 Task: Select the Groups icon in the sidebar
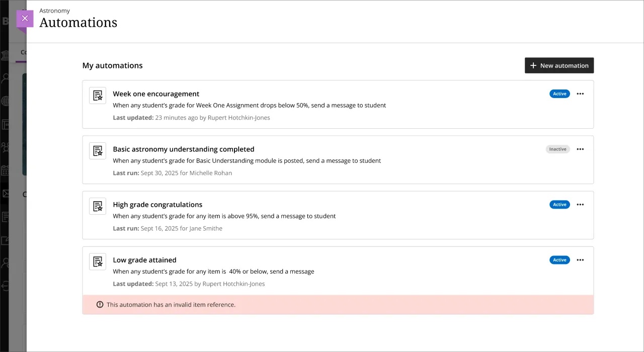coord(6,147)
